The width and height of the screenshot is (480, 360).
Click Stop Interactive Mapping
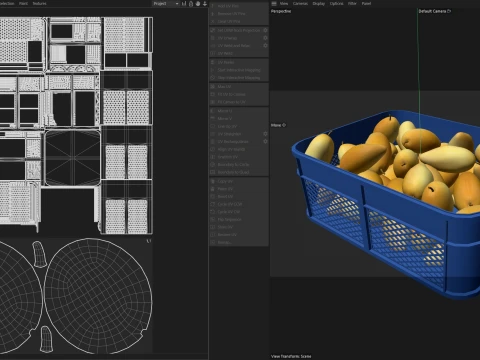239,78
